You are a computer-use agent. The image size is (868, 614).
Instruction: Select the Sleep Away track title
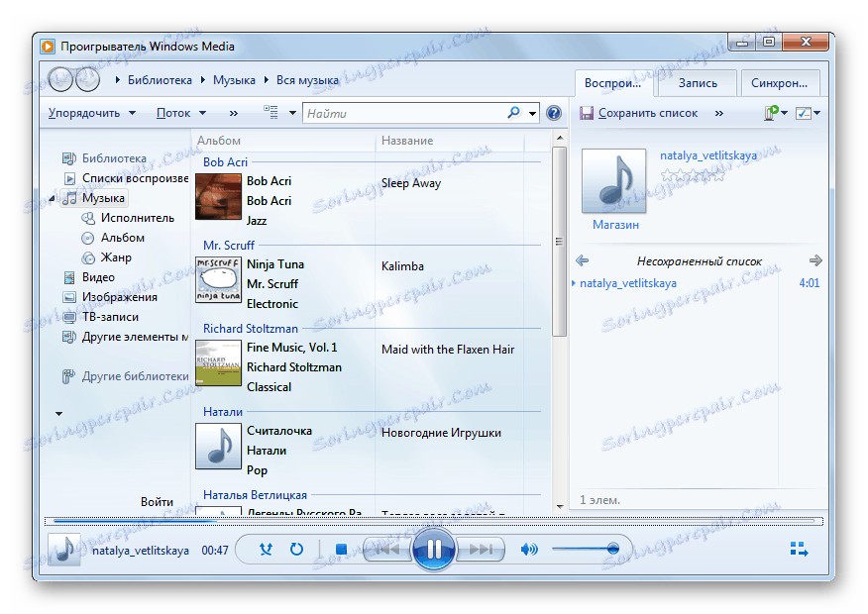pyautogui.click(x=411, y=183)
